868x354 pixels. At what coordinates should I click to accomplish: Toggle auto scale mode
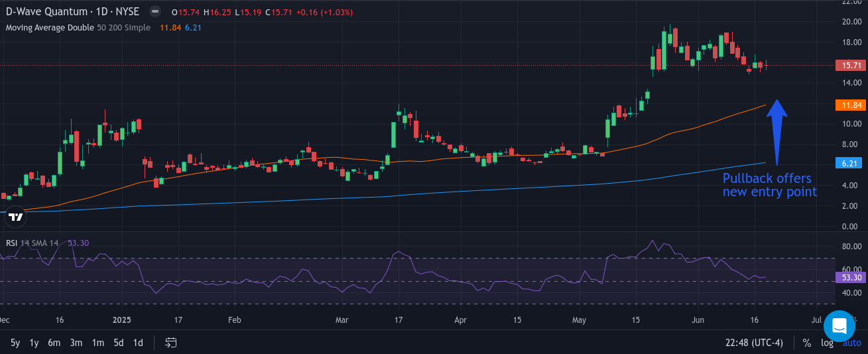[x=851, y=343]
